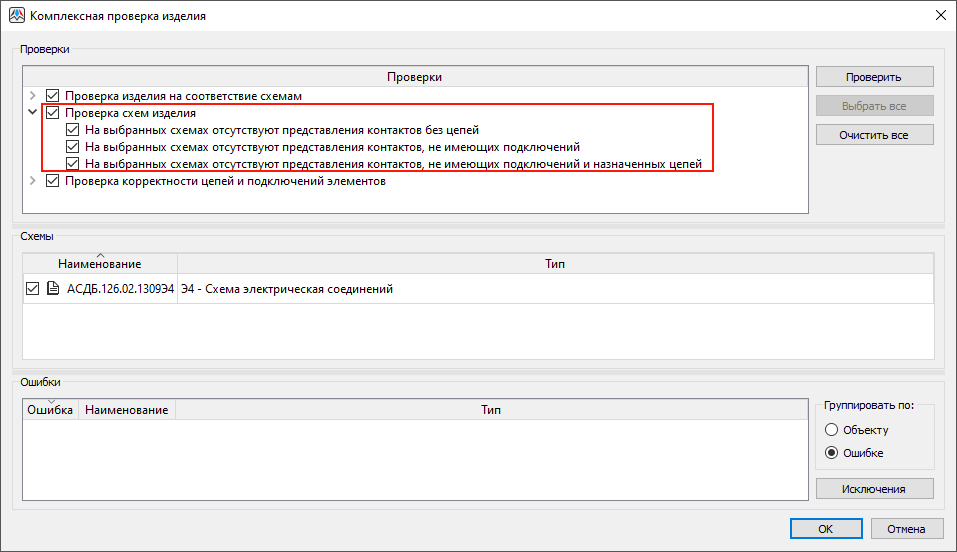Click the Тип column header in Схемы

[555, 264]
